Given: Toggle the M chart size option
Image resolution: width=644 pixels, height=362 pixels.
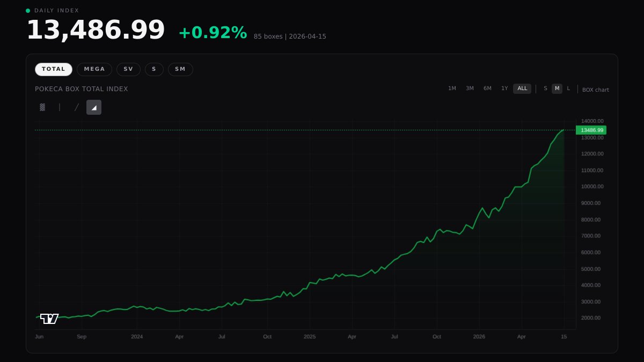Looking at the screenshot, I should pos(557,88).
